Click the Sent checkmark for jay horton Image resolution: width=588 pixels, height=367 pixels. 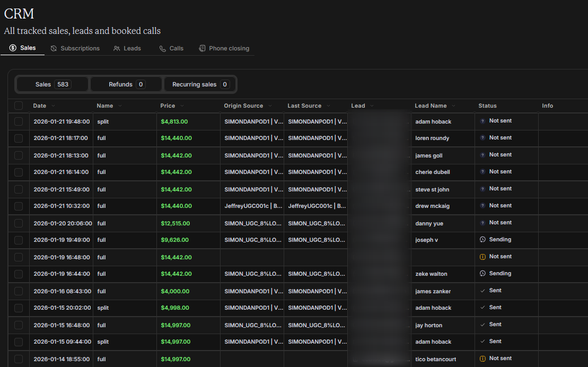coord(482,325)
